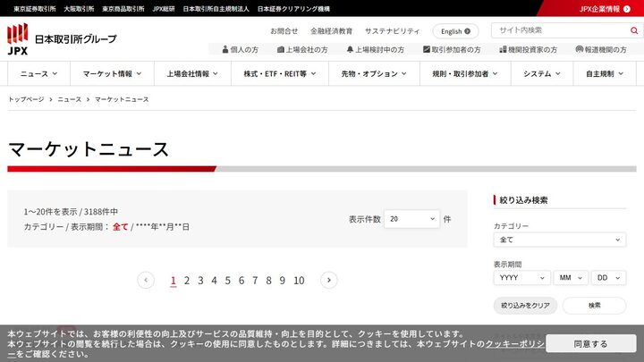This screenshot has height=362, width=644.
Task: Click current page 1
Action: (x=174, y=281)
